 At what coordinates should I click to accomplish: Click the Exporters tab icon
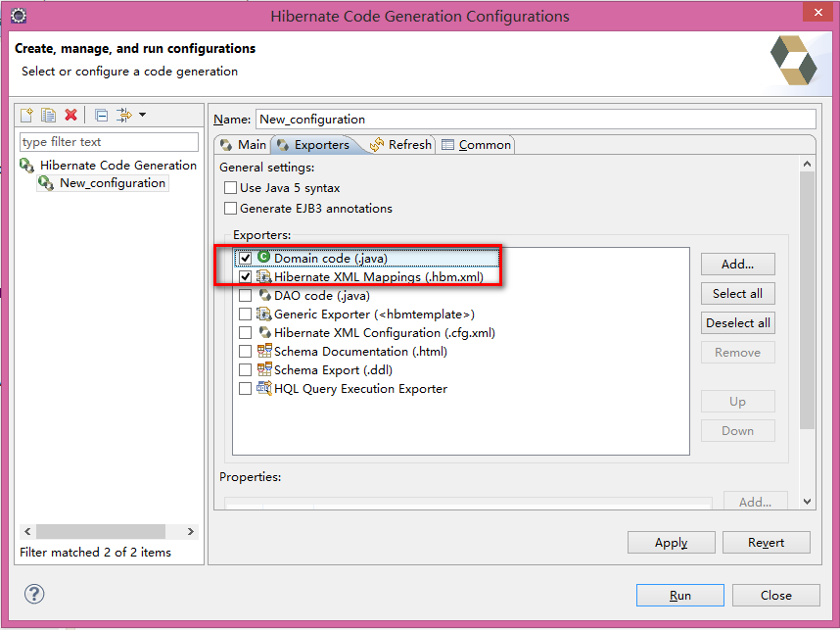coord(283,145)
